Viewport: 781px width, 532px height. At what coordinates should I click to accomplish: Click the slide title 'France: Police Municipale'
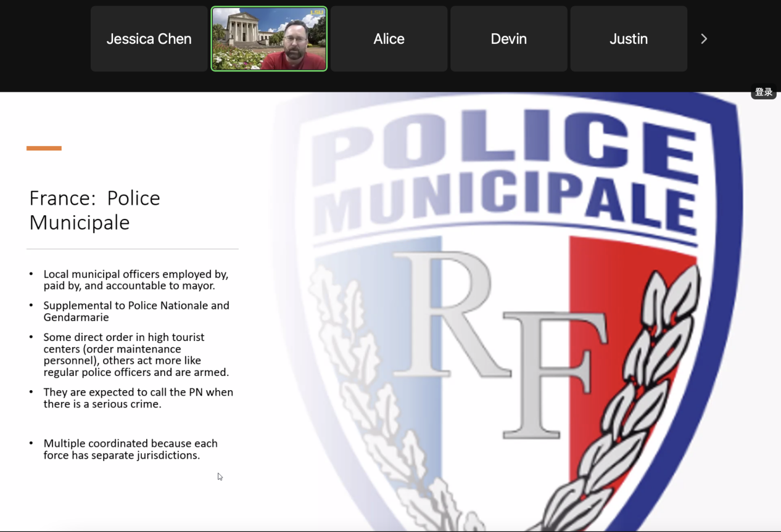click(94, 210)
